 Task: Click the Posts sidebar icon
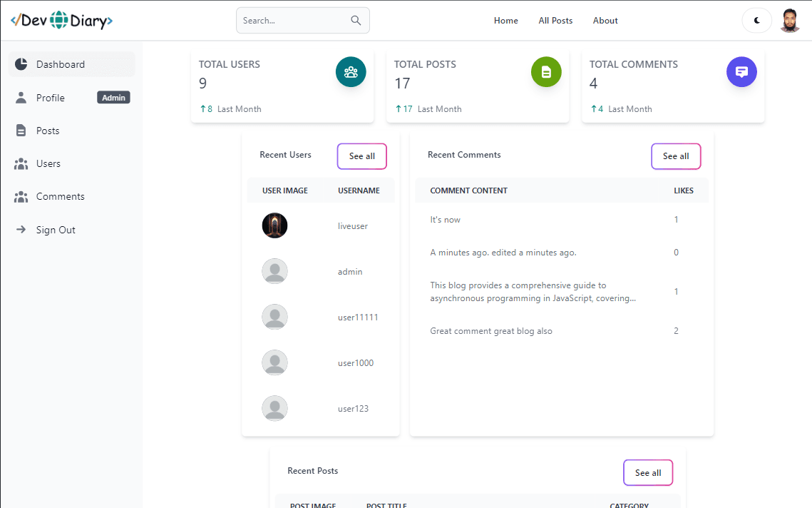coord(21,131)
